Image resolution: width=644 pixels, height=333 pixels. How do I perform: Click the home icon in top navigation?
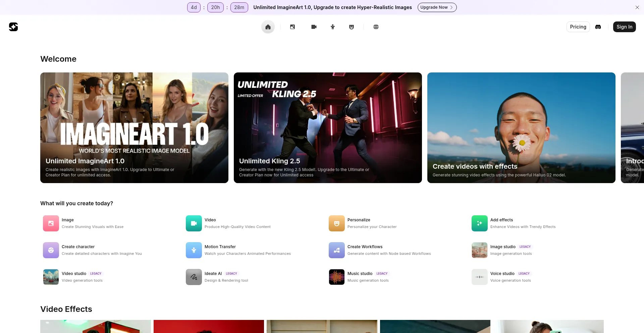tap(268, 27)
